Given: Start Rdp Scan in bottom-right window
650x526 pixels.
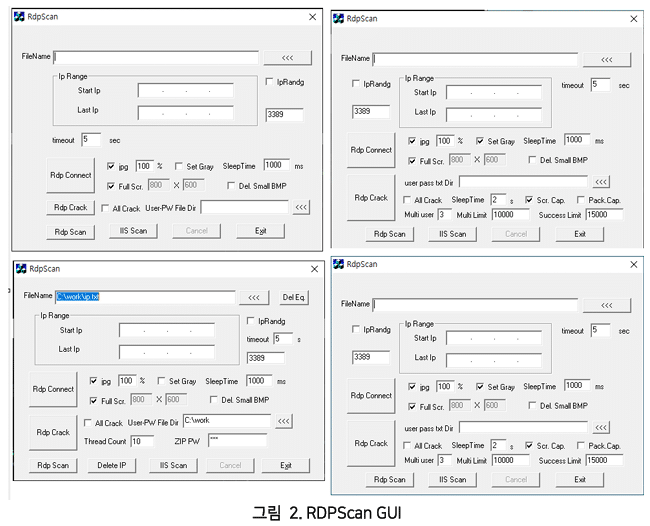Looking at the screenshot, I should click(x=390, y=480).
